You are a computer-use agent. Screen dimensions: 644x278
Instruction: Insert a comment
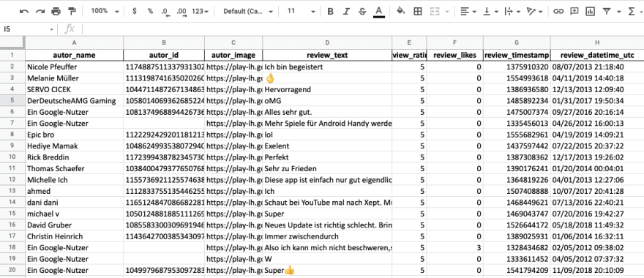click(x=574, y=12)
